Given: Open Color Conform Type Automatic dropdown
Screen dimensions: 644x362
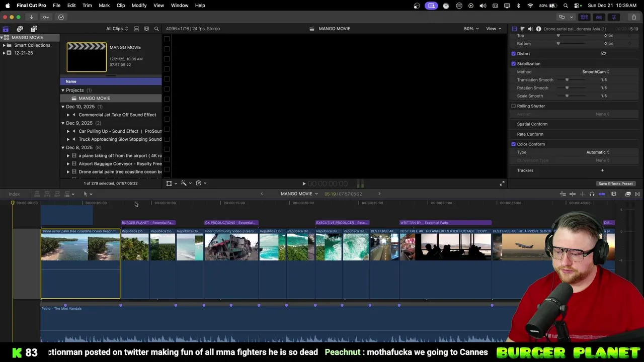Looking at the screenshot, I should pos(598,152).
